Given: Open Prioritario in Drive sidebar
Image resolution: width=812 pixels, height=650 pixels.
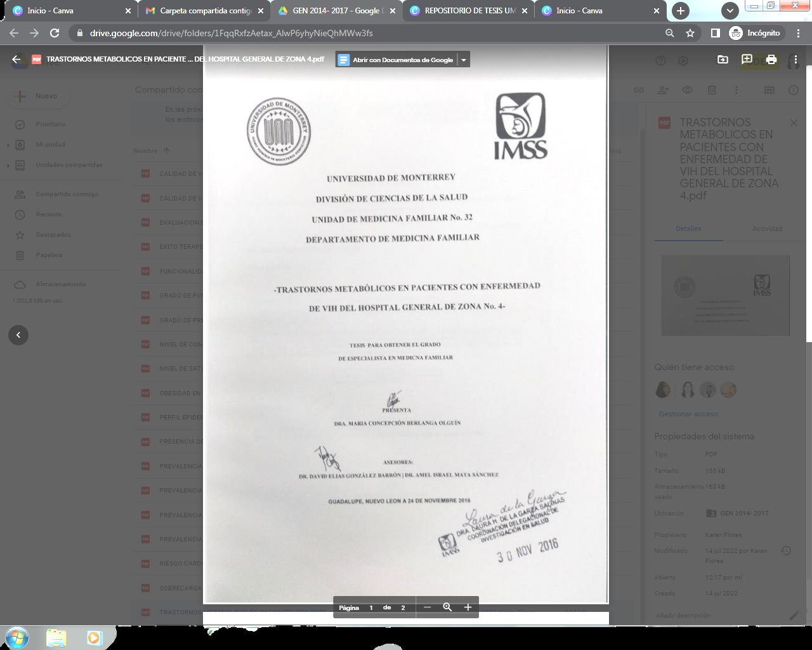Looking at the screenshot, I should 51,124.
